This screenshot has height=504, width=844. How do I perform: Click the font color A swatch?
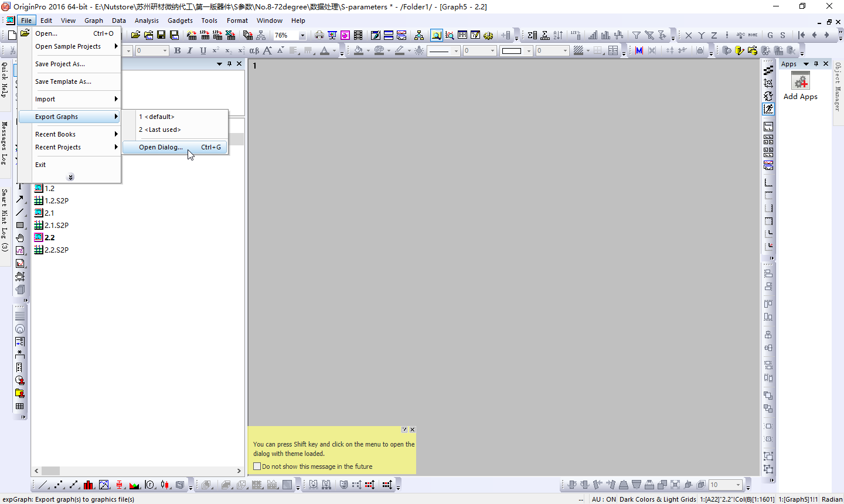pos(325,51)
